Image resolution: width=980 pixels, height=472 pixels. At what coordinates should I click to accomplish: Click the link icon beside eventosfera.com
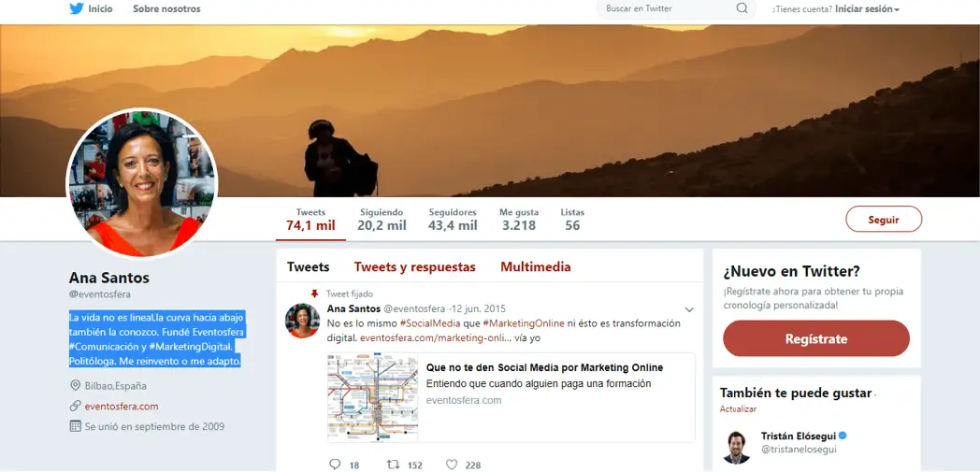[x=75, y=406]
